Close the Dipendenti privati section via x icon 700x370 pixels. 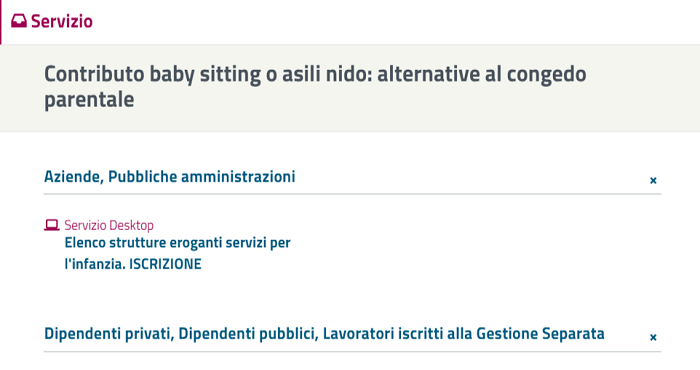[x=653, y=337]
